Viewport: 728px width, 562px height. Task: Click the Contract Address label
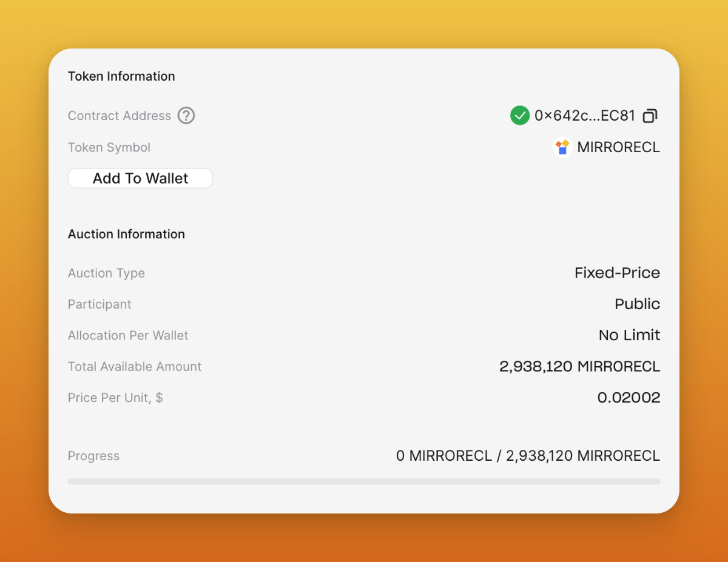click(x=120, y=116)
